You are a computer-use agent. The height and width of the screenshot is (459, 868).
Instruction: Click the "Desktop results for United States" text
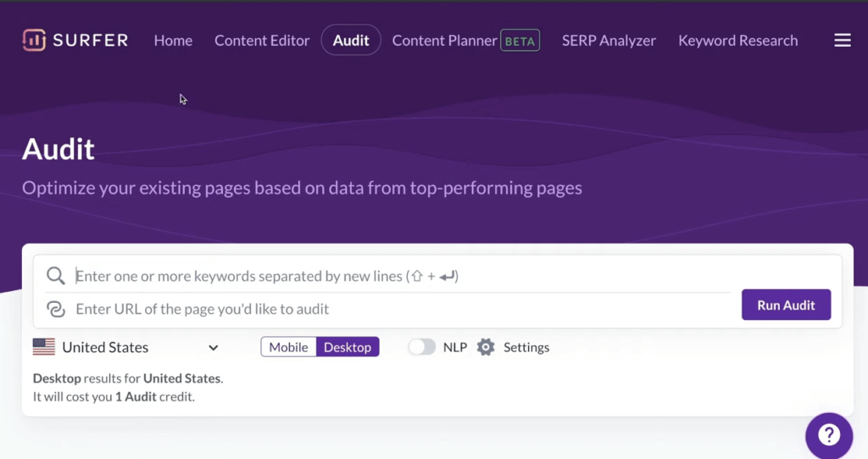click(x=128, y=378)
